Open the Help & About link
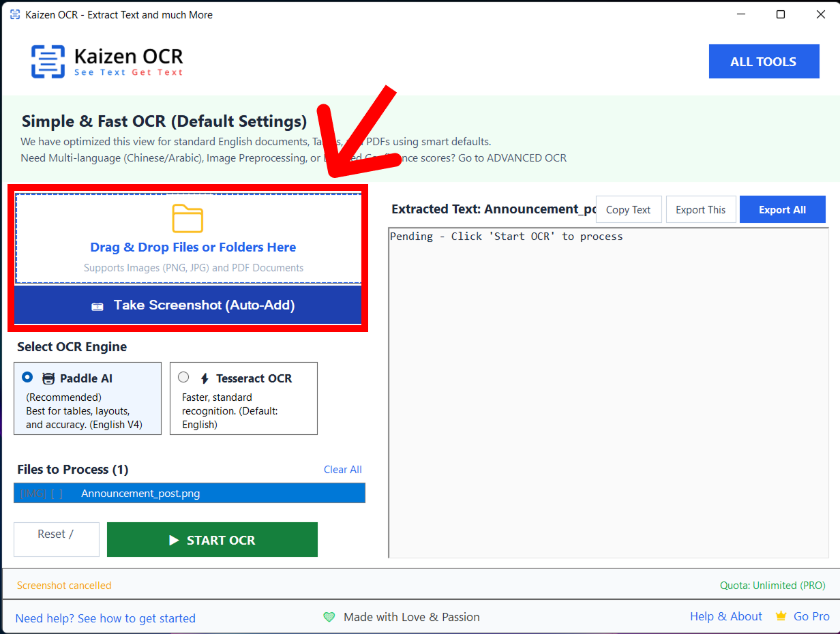Image resolution: width=840 pixels, height=634 pixels. point(725,616)
